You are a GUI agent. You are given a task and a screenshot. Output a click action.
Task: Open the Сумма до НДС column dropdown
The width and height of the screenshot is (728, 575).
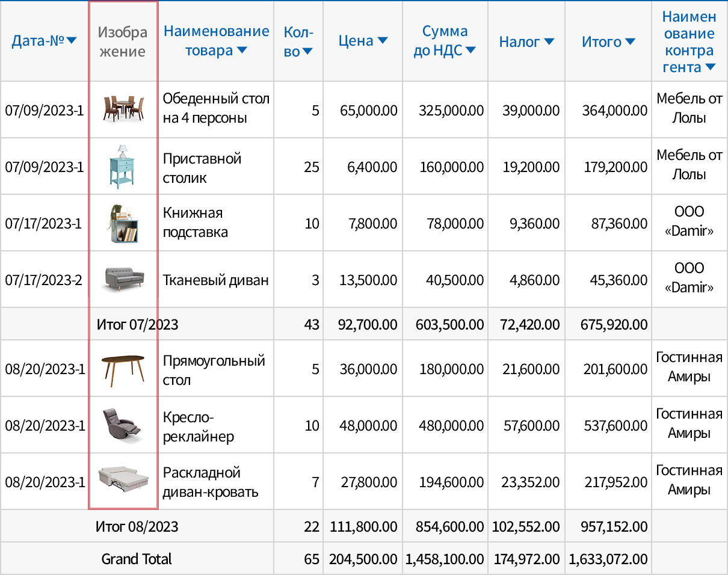click(x=470, y=51)
